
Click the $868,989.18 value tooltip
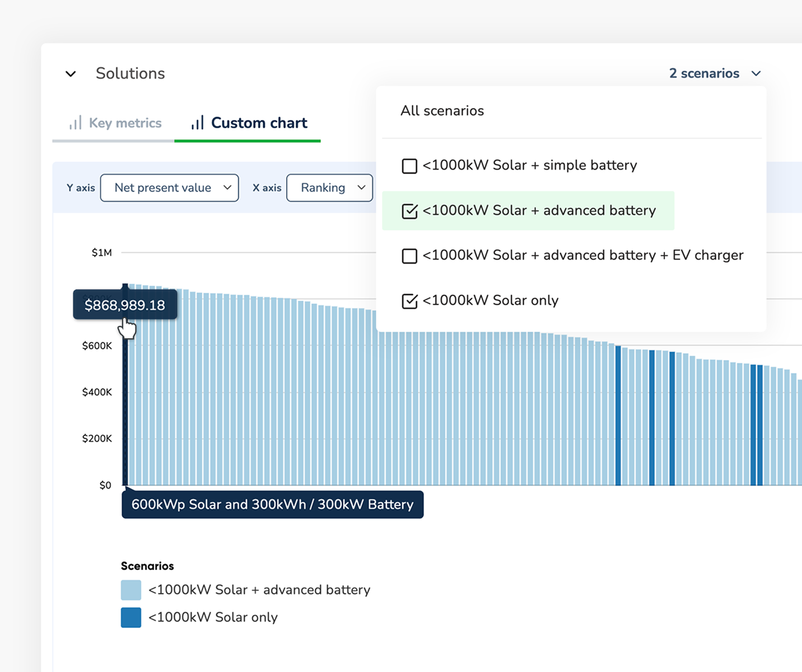(x=125, y=305)
